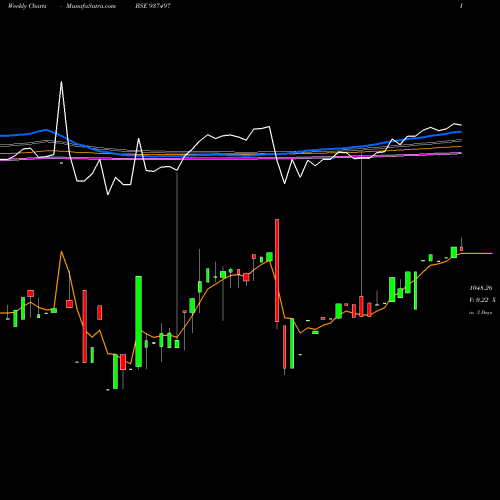
Task: Click the 'Weekly Charts' title text
Action: pyautogui.click(x=27, y=6)
